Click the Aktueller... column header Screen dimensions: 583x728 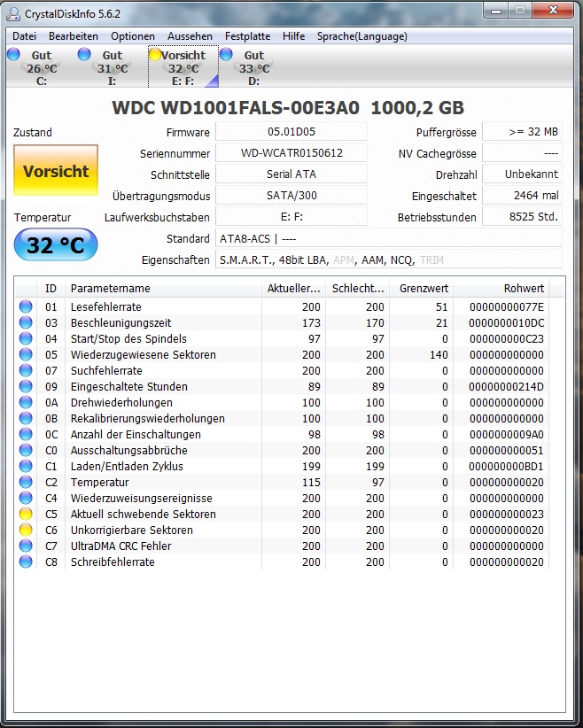pos(293,289)
